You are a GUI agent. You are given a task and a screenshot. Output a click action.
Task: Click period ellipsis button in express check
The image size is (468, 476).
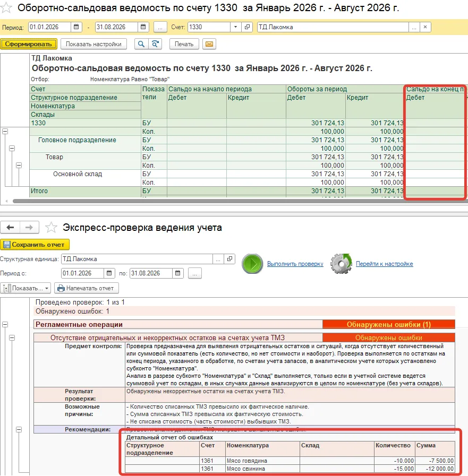pyautogui.click(x=195, y=273)
